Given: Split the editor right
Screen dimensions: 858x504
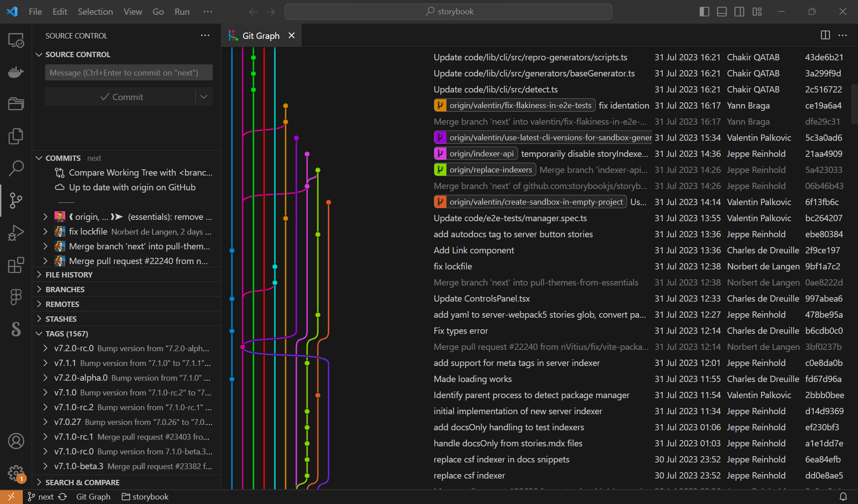Looking at the screenshot, I should tap(825, 35).
